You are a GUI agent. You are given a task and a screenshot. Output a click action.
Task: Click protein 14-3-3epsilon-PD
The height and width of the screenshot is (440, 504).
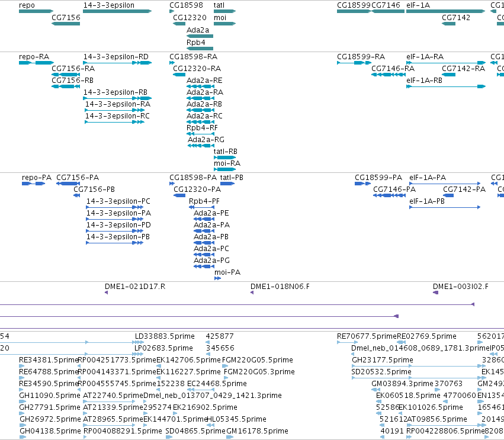tap(115, 231)
